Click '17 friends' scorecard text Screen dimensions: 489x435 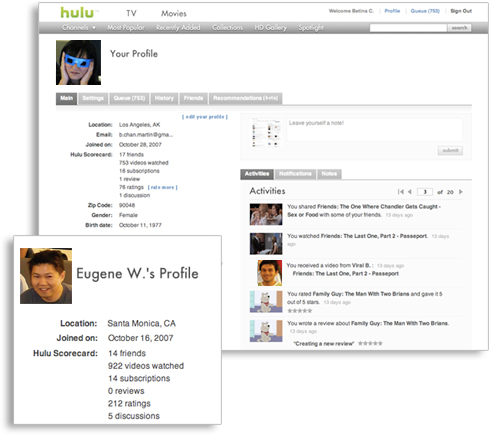pyautogui.click(x=131, y=155)
